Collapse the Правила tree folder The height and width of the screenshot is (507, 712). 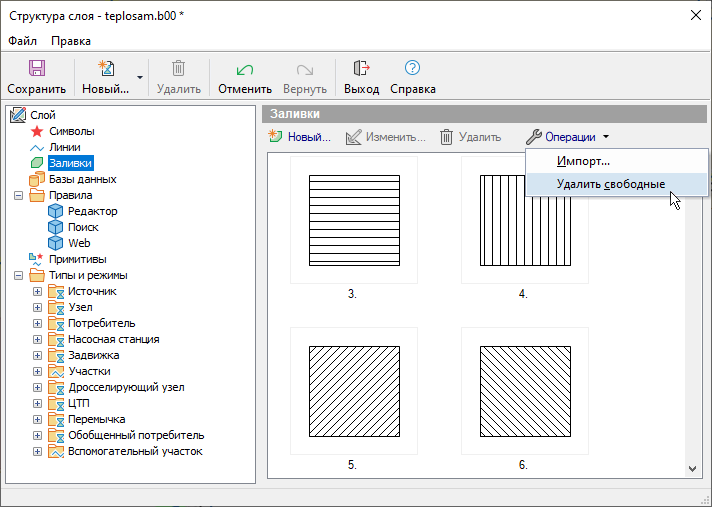pyautogui.click(x=19, y=195)
